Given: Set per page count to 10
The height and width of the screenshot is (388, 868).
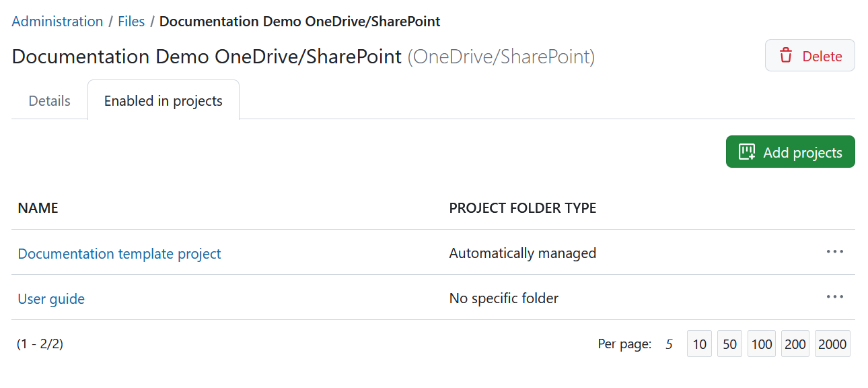Looking at the screenshot, I should (x=698, y=344).
